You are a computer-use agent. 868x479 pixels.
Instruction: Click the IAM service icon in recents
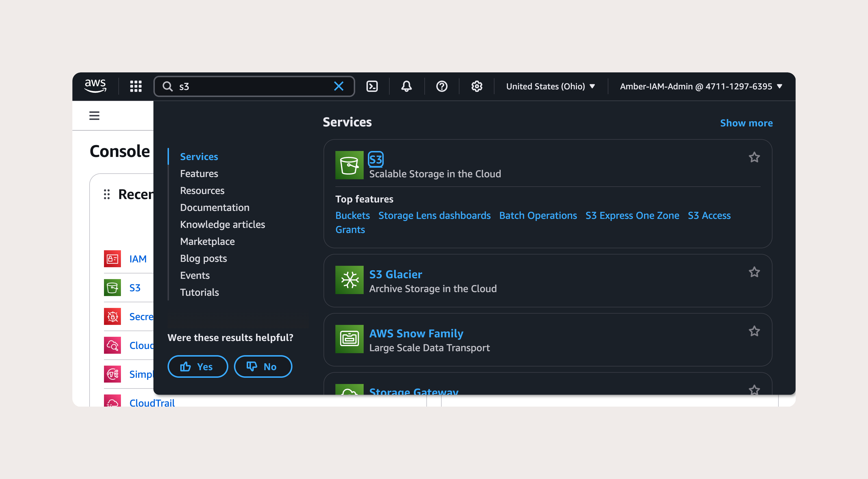coord(112,259)
